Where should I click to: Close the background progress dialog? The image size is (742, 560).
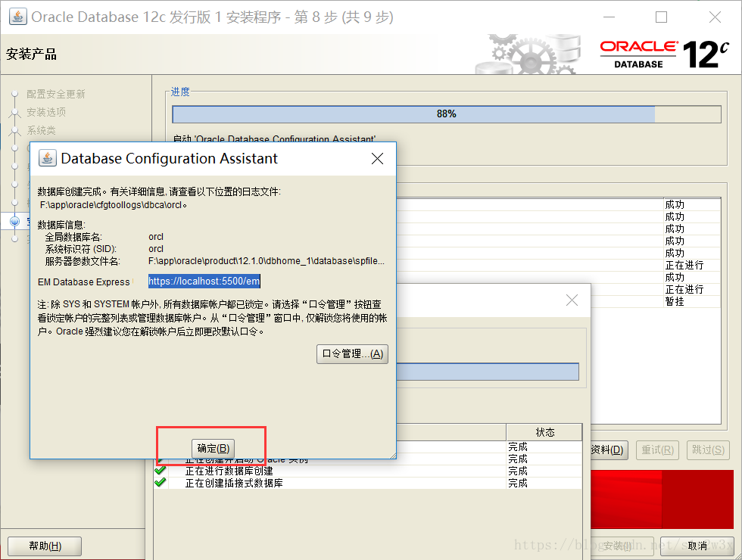(572, 300)
